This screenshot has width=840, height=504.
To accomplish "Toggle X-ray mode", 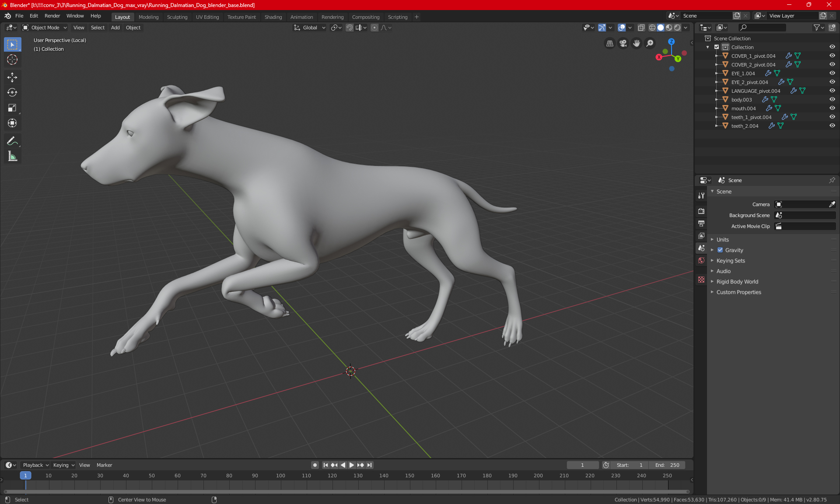I will (x=641, y=28).
